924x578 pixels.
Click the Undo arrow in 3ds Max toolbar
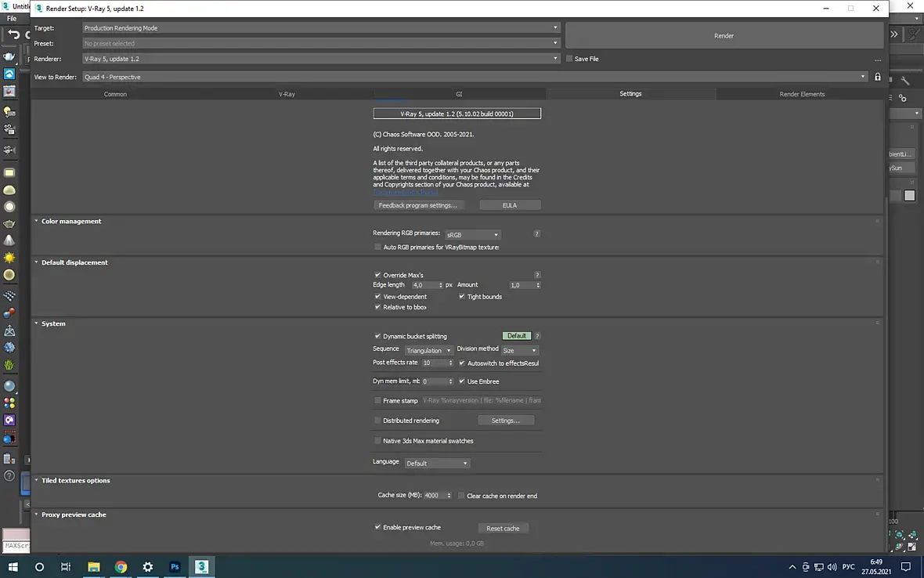13,34
